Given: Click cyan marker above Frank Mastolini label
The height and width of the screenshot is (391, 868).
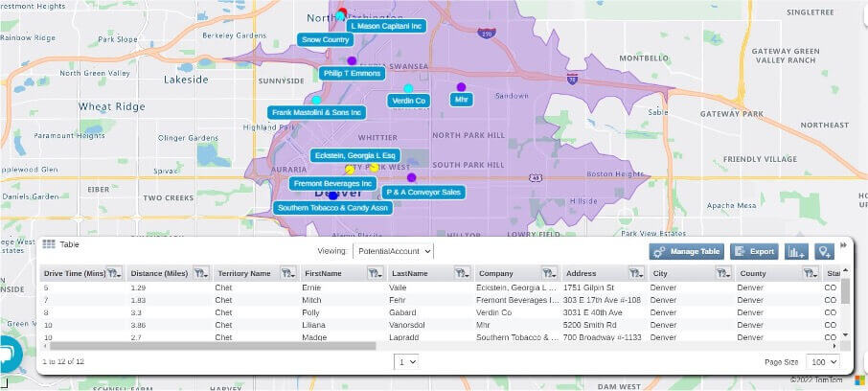Looking at the screenshot, I should tap(316, 101).
